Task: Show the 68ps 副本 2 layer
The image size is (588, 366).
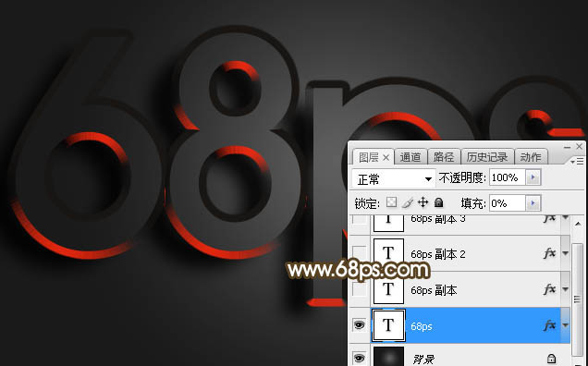Action: coord(359,253)
